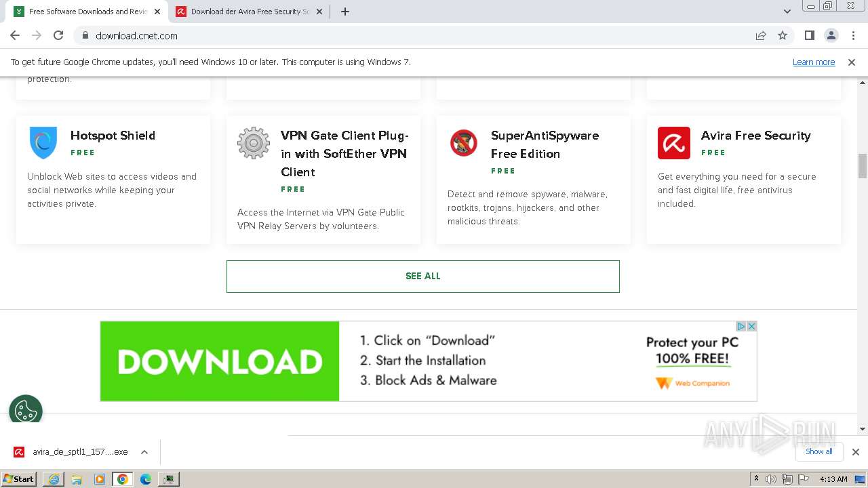Open the Hotspot Shield title link

tap(113, 136)
